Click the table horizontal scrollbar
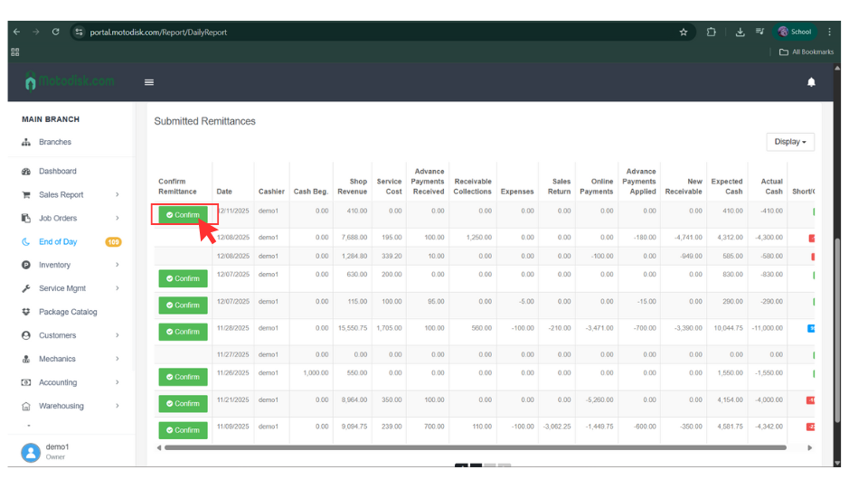This screenshot has width=868, height=488. click(x=475, y=447)
